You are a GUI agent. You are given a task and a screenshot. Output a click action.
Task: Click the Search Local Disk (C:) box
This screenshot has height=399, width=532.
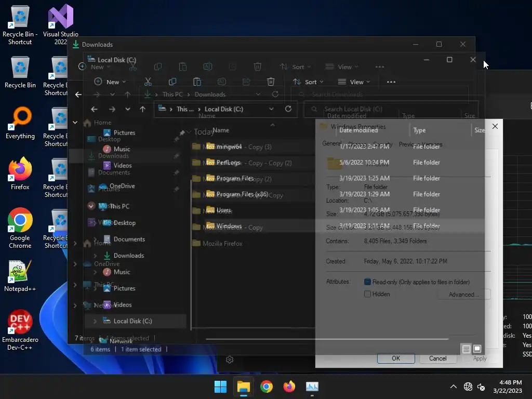(391, 109)
